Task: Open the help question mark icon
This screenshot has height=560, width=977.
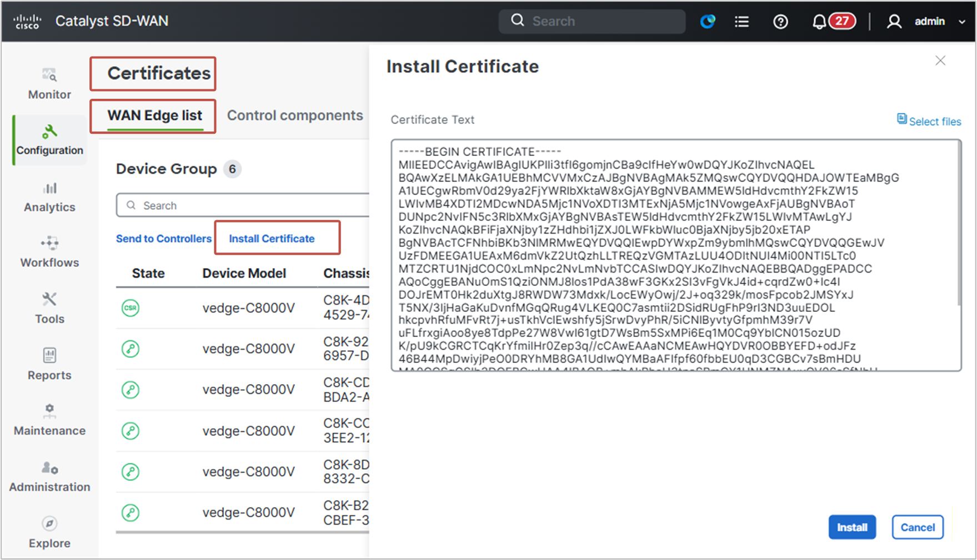Action: (x=780, y=22)
